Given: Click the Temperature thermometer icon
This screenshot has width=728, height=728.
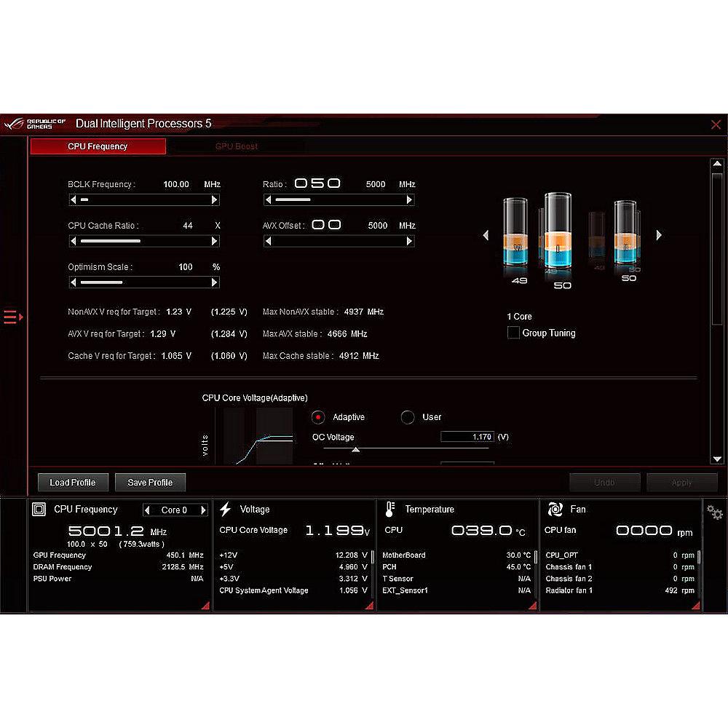Looking at the screenshot, I should click(390, 509).
